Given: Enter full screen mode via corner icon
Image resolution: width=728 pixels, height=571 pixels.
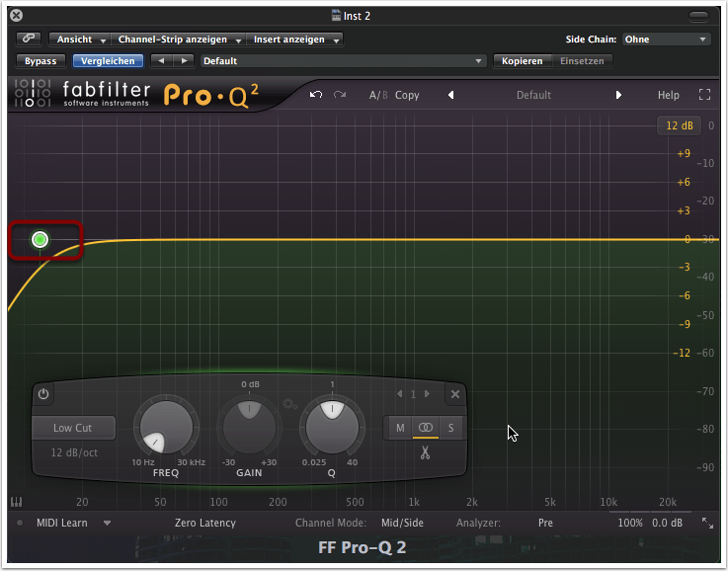Looking at the screenshot, I should pos(704,95).
